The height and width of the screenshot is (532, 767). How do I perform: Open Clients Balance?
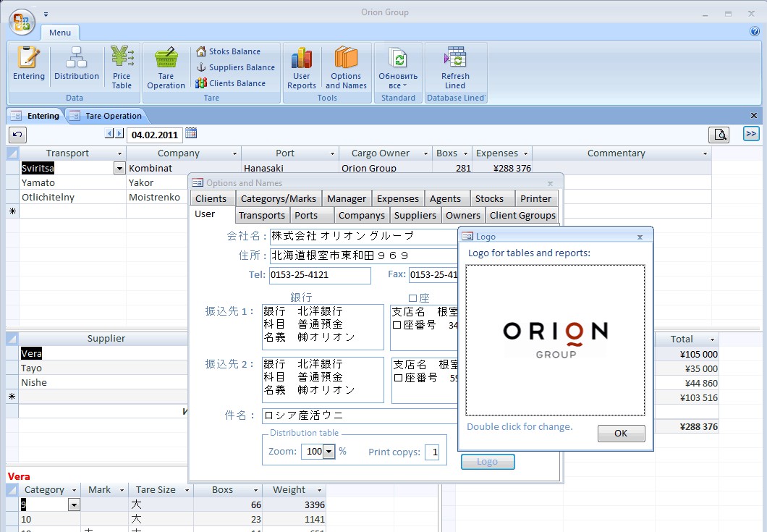230,83
